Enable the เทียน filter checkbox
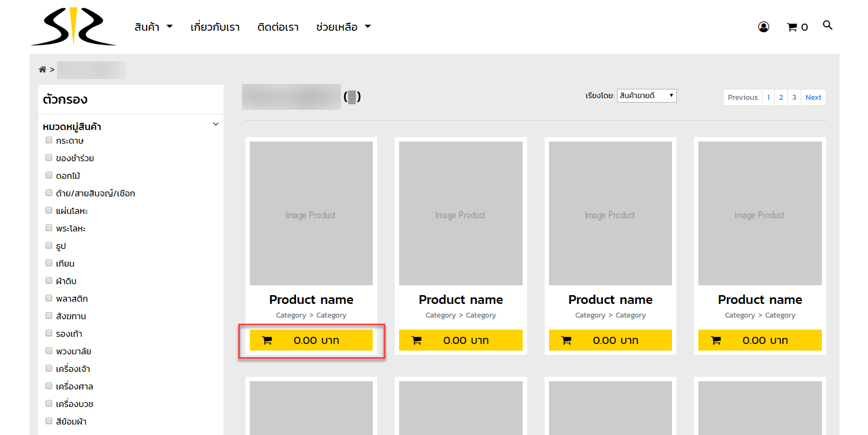This screenshot has height=435, width=868. click(x=49, y=263)
